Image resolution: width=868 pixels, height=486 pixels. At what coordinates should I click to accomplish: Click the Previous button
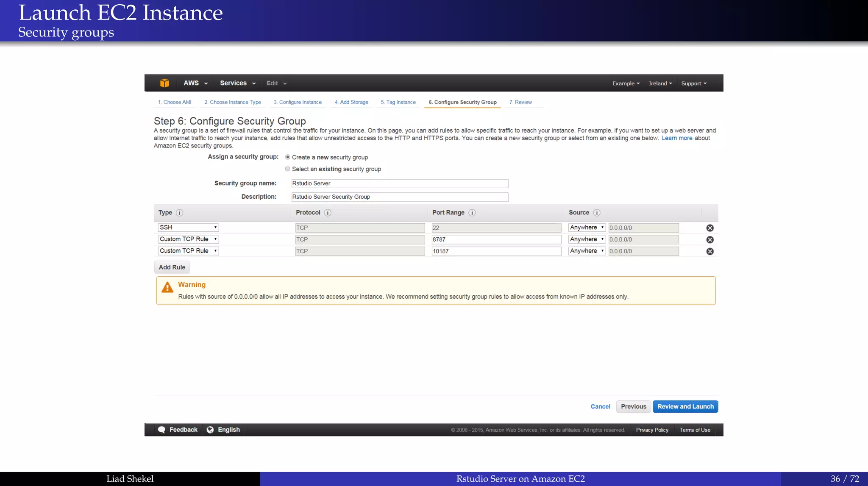click(x=634, y=406)
